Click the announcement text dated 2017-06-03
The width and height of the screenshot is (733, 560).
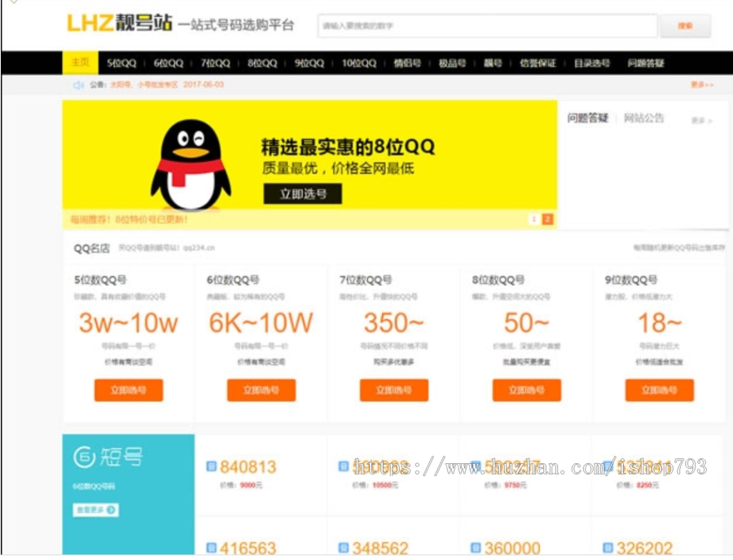167,85
